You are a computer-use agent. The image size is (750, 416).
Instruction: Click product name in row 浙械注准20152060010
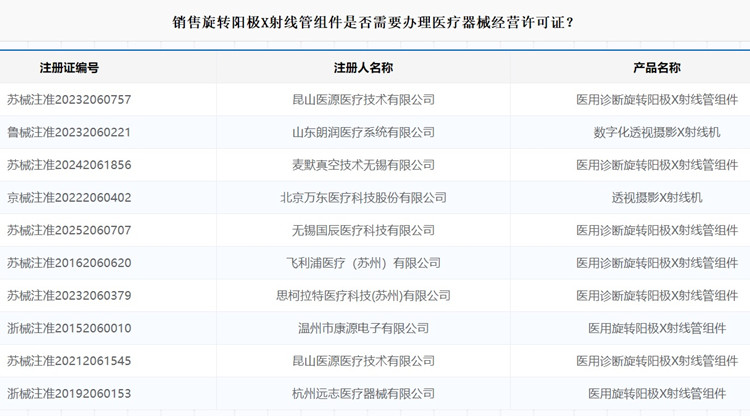coord(657,328)
